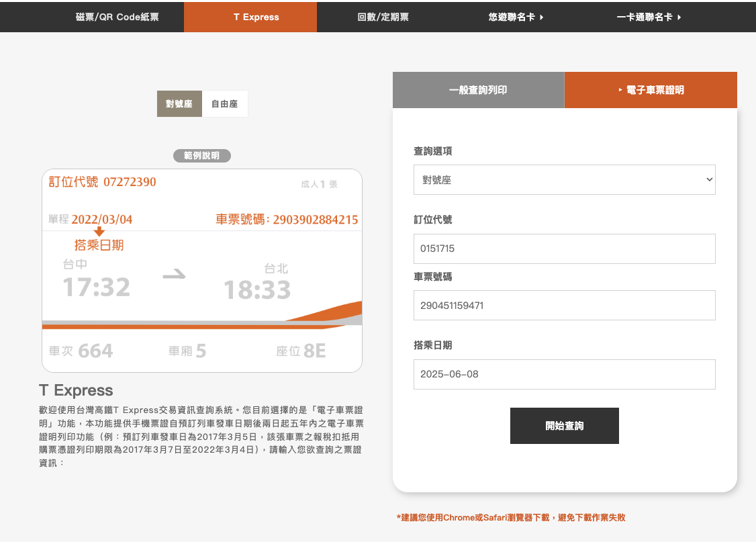This screenshot has height=542, width=756.
Task: Select the 電子車票證明 tab
Action: 655,90
